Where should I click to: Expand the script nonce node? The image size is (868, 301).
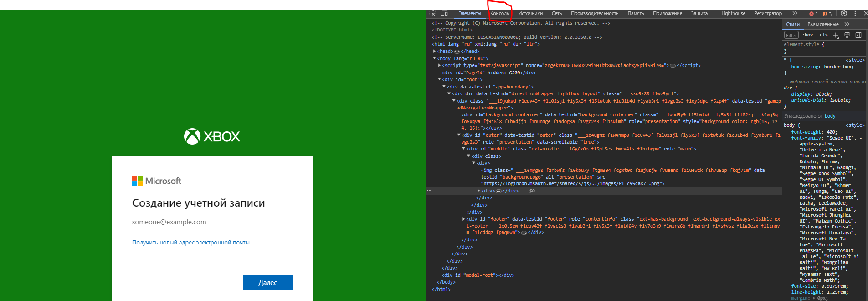click(439, 66)
